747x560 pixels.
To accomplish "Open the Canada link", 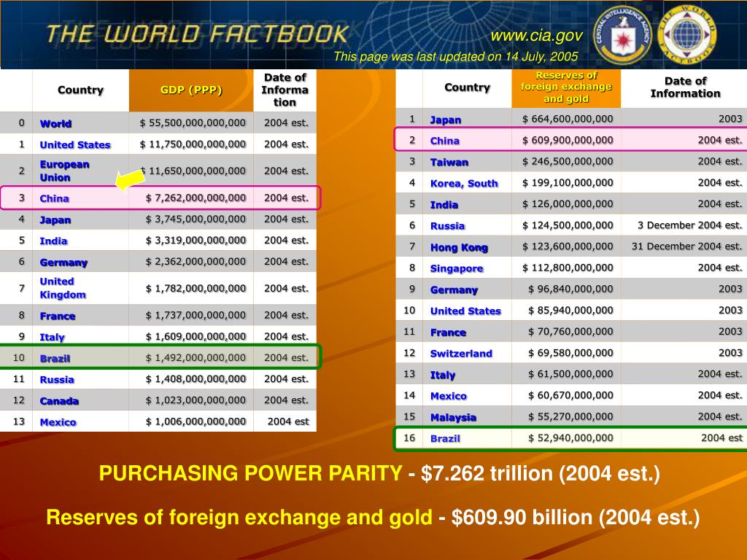I will tap(59, 401).
